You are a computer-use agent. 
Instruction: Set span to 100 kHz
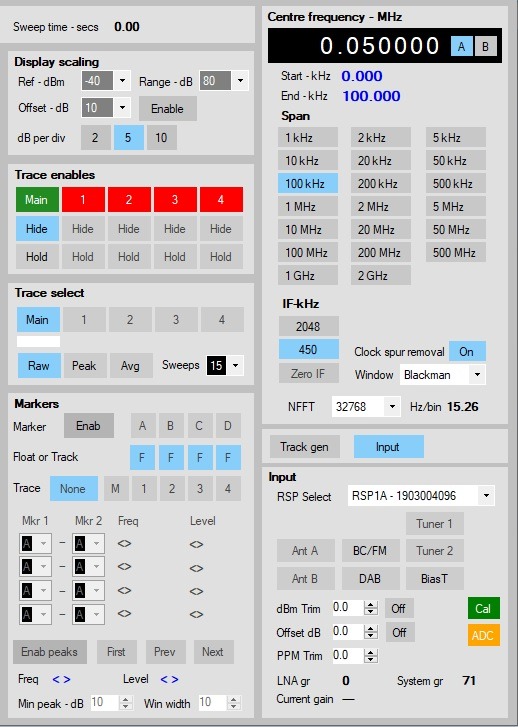point(308,183)
